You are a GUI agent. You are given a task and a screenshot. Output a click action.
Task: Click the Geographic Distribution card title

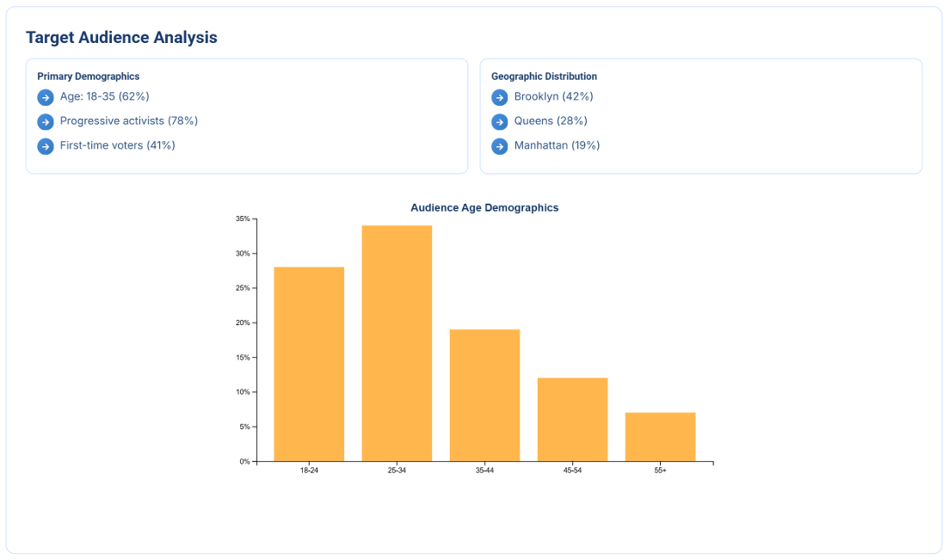point(544,77)
